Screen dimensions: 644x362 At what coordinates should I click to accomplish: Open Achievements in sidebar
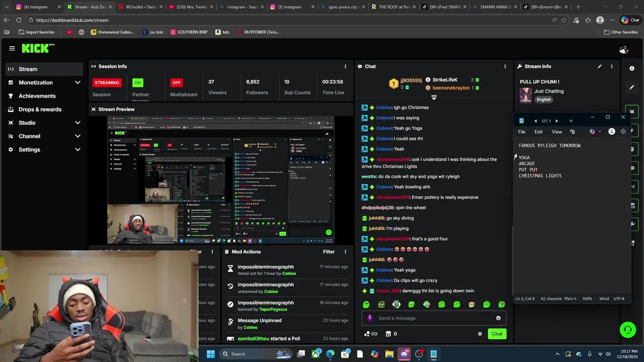[x=44, y=96]
